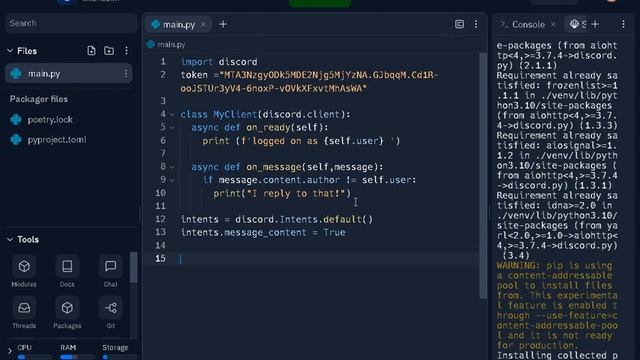The image size is (640, 360).
Task: Open the Modules tool
Action: tap(24, 271)
